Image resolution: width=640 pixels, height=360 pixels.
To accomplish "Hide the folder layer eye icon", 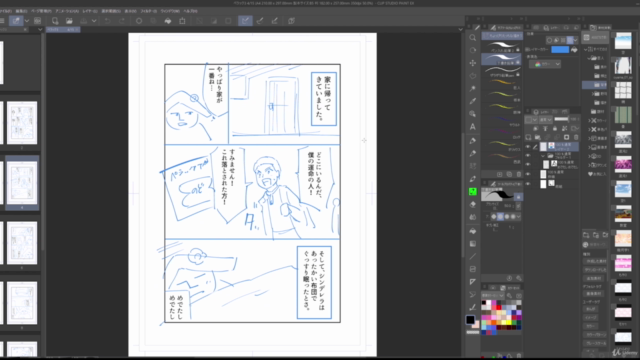I will click(x=528, y=156).
